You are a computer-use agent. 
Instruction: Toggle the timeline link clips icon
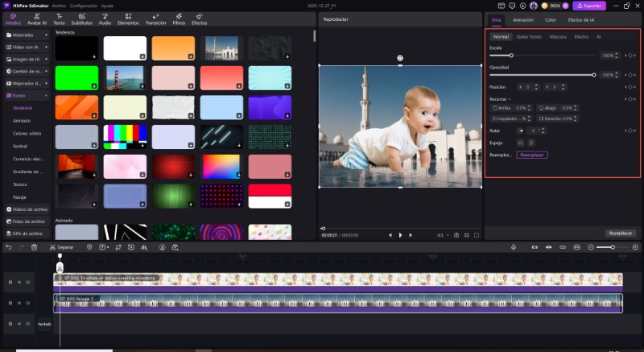[563, 247]
